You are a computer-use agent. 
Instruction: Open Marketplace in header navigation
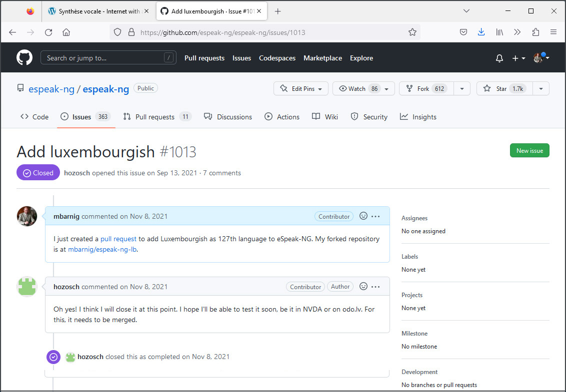tap(322, 58)
